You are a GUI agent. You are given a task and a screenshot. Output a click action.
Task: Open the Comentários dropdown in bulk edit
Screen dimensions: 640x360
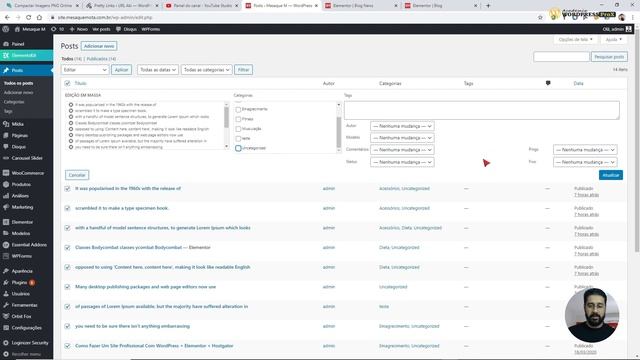pyautogui.click(x=402, y=150)
